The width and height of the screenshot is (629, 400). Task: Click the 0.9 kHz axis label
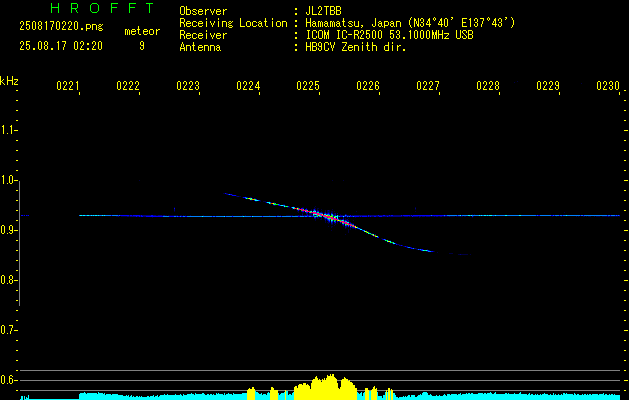click(9, 230)
